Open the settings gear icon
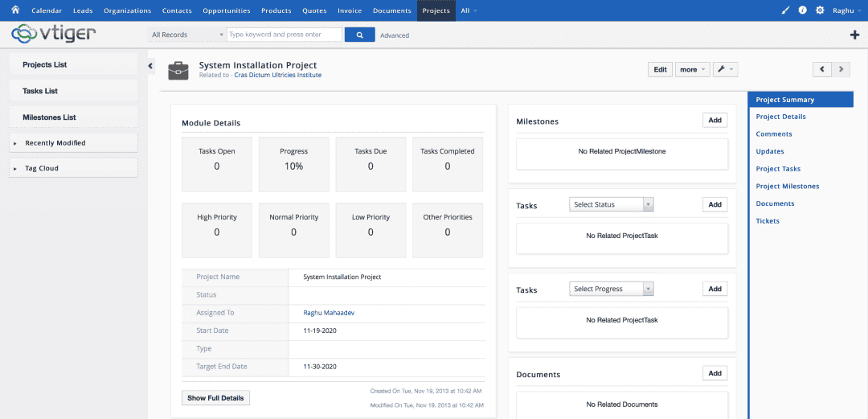 pyautogui.click(x=820, y=10)
